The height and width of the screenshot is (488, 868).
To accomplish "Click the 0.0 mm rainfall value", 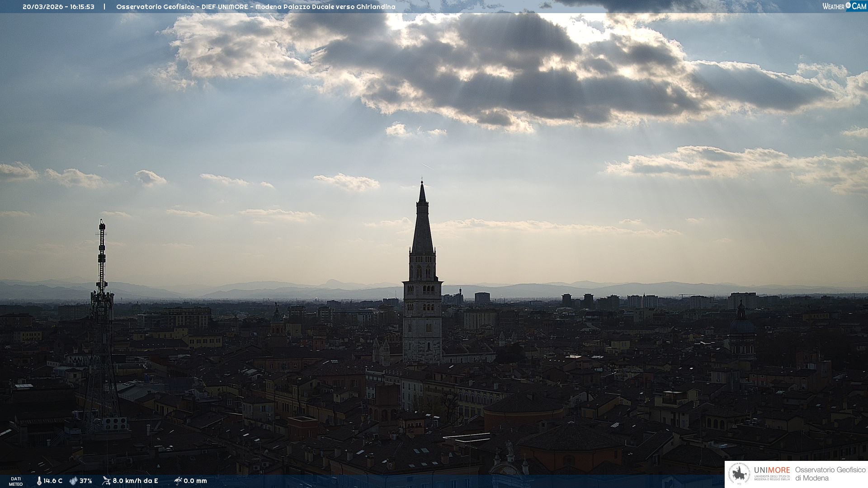I will pos(195,481).
